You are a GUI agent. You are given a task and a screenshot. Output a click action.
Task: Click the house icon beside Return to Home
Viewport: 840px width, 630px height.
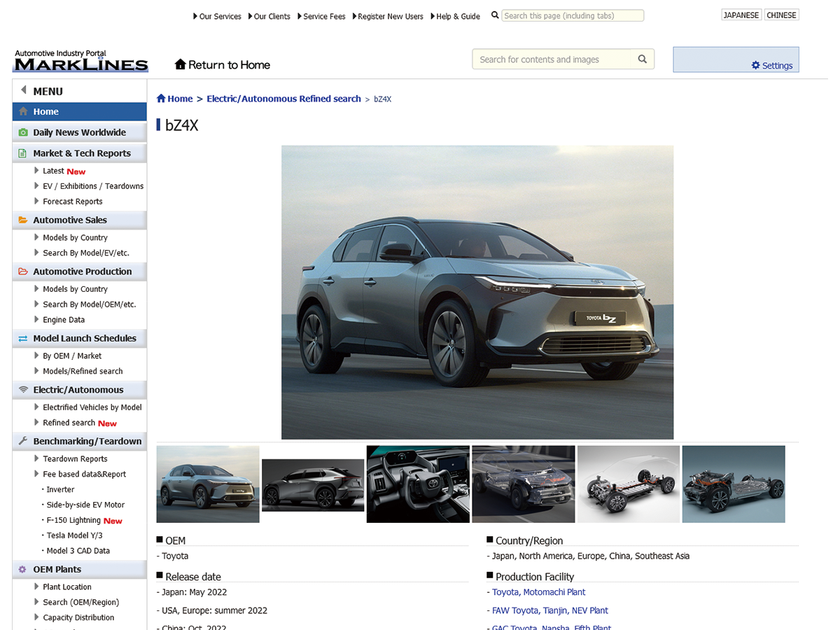click(x=180, y=64)
